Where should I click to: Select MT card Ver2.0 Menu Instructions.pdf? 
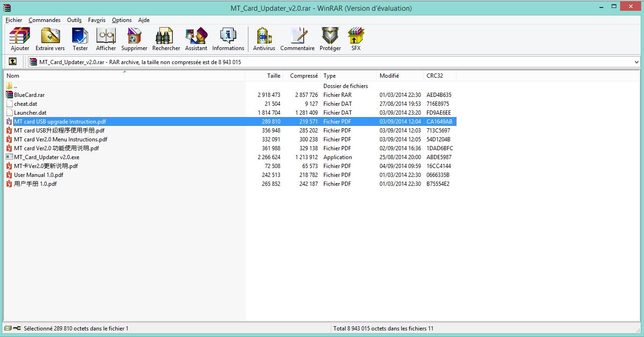[x=60, y=139]
